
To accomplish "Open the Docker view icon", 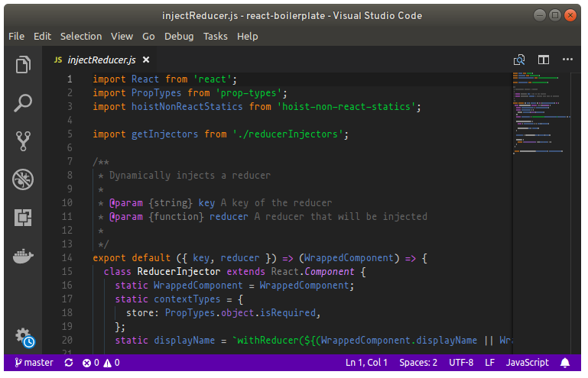I will click(x=23, y=256).
